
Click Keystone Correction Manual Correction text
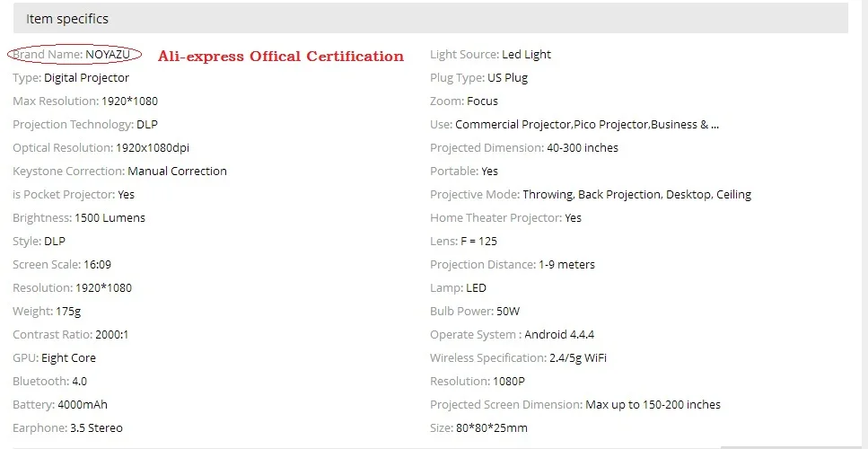click(x=119, y=172)
